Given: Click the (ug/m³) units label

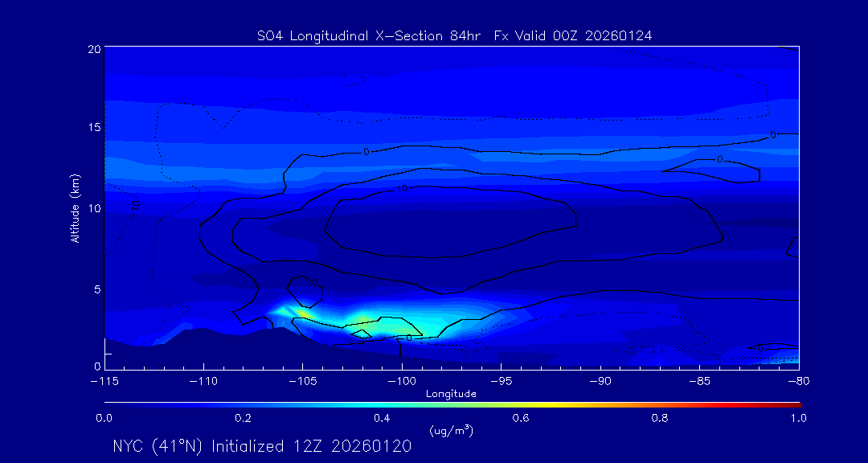Looking at the screenshot, I should [452, 430].
